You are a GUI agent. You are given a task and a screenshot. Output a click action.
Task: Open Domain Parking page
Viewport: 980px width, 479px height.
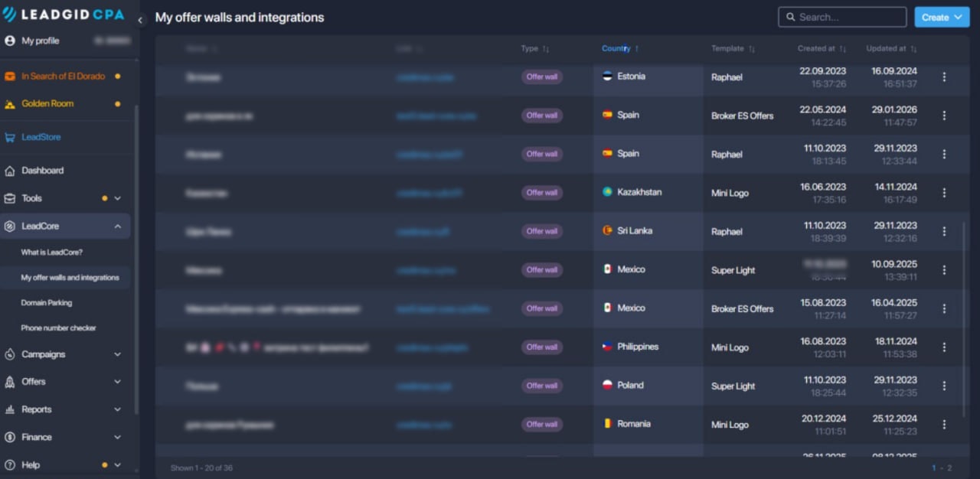click(46, 303)
